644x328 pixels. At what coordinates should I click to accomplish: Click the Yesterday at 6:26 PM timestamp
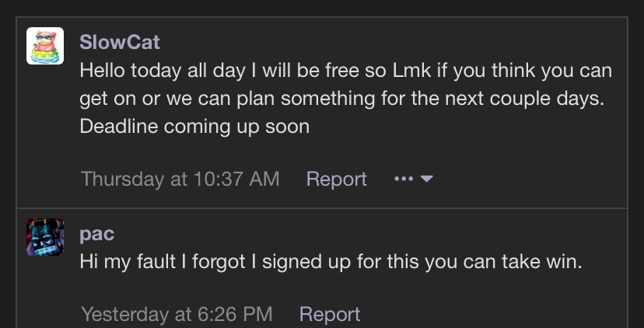177,315
